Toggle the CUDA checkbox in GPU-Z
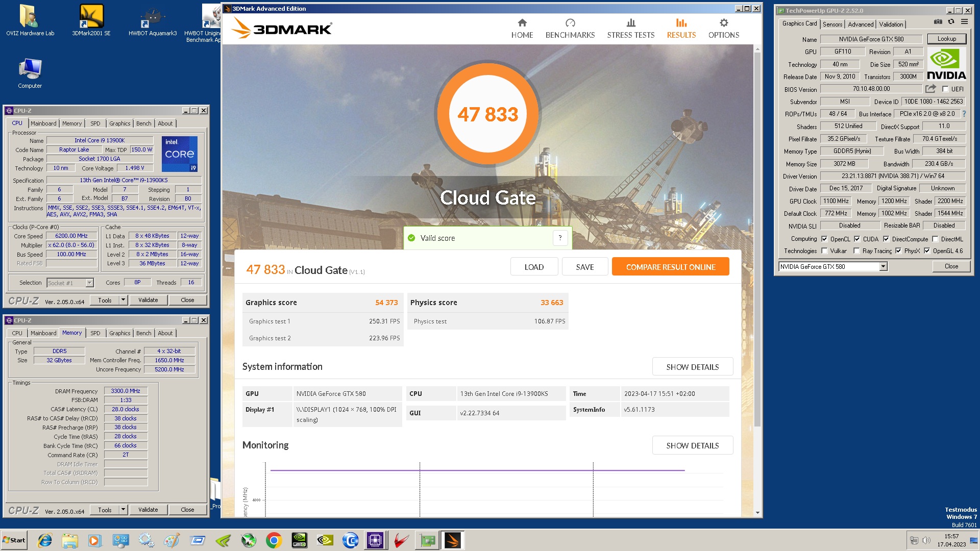The width and height of the screenshot is (980, 551). (x=857, y=239)
